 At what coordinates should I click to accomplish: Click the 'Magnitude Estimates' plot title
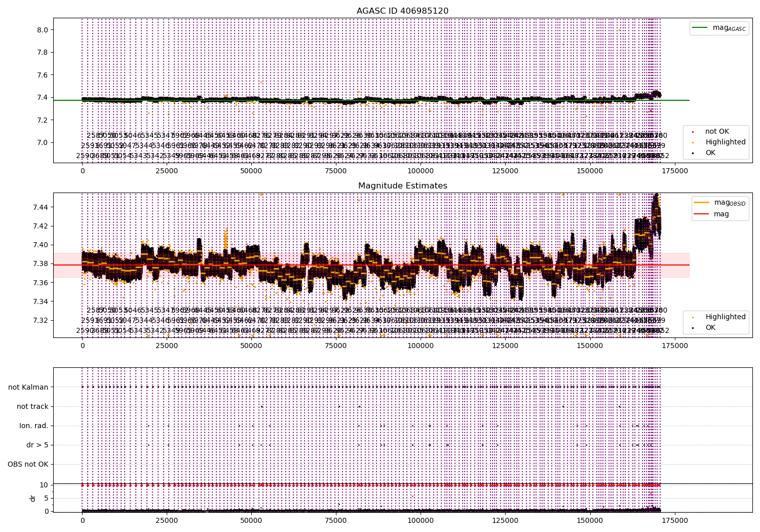[402, 186]
